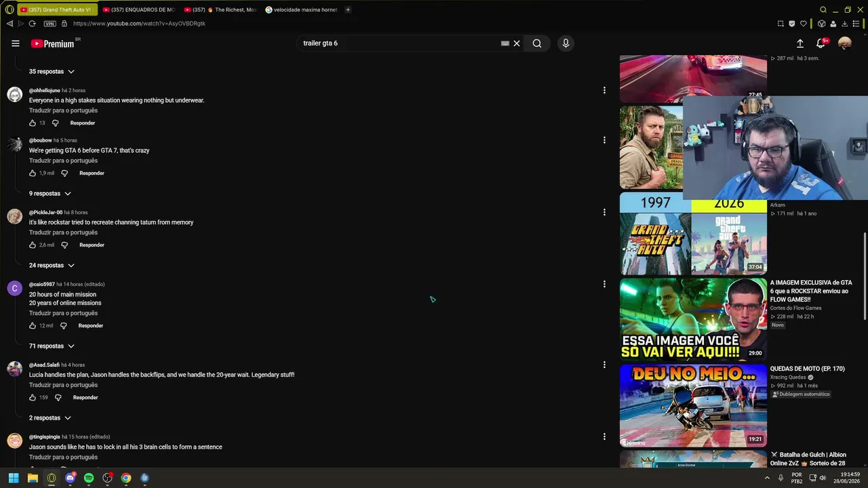This screenshot has height=488, width=868.
Task: Go back to the previous page
Action: [x=9, y=24]
